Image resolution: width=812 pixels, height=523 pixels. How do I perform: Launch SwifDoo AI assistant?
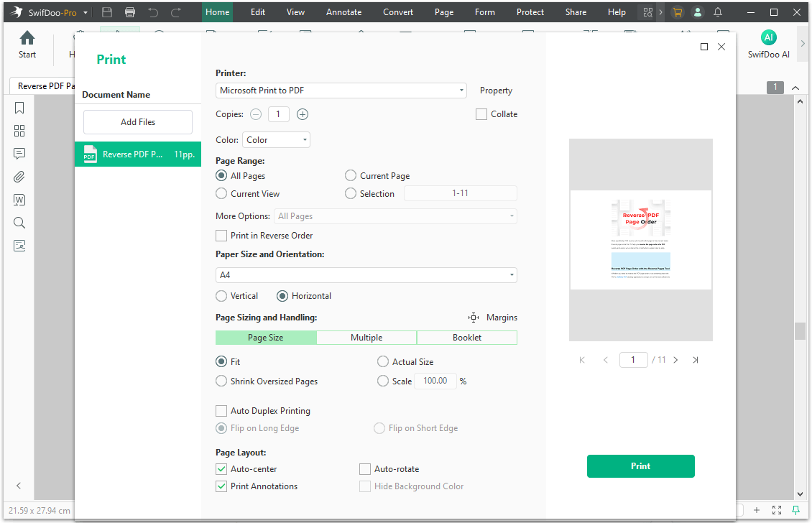click(x=768, y=44)
